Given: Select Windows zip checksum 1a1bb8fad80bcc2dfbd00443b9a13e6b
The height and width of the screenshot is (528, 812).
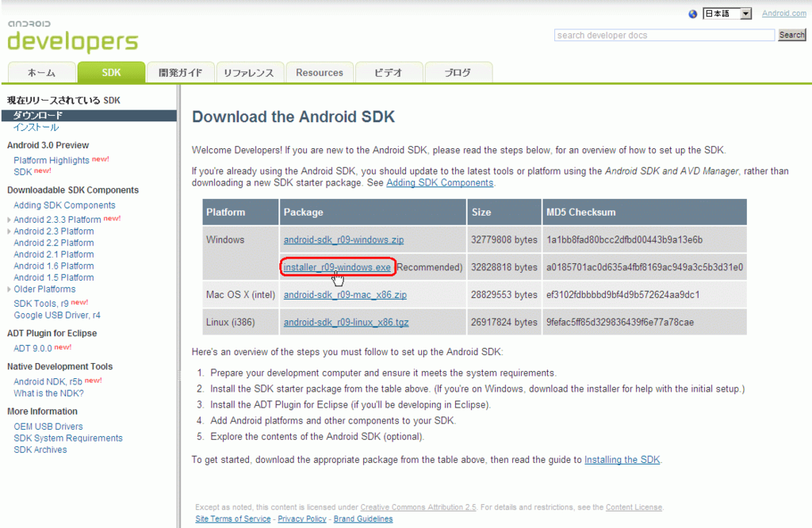Looking at the screenshot, I should (x=625, y=239).
